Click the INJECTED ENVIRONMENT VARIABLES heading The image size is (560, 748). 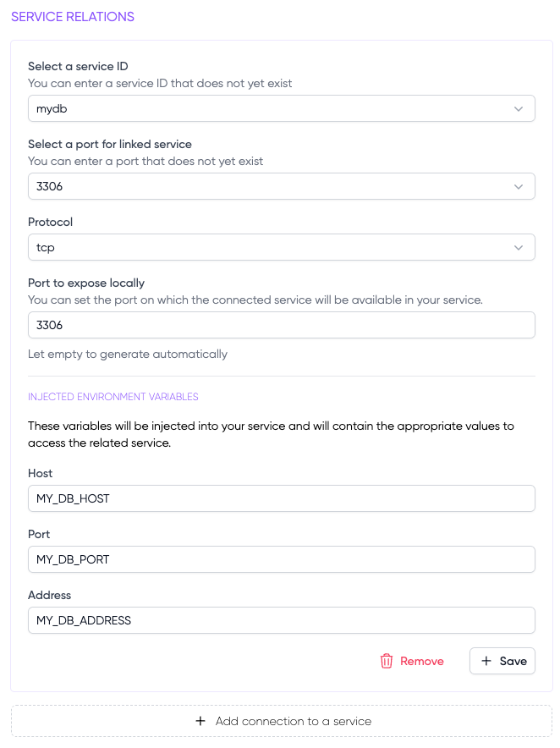coord(113,397)
